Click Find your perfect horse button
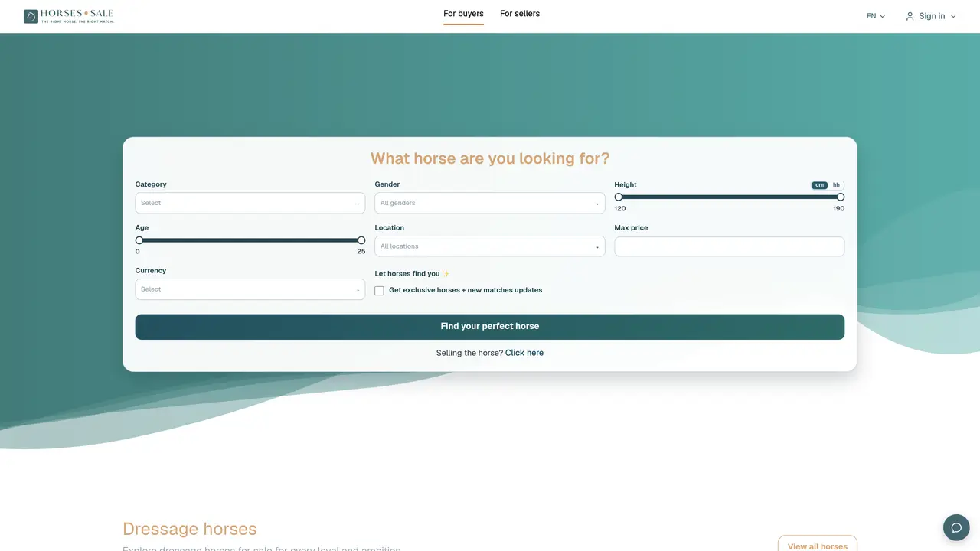This screenshot has width=980, height=551. (490, 327)
